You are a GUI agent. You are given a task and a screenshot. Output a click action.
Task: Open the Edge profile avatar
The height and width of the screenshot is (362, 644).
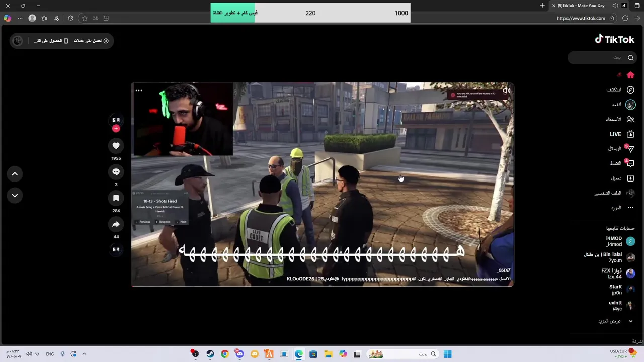click(32, 18)
